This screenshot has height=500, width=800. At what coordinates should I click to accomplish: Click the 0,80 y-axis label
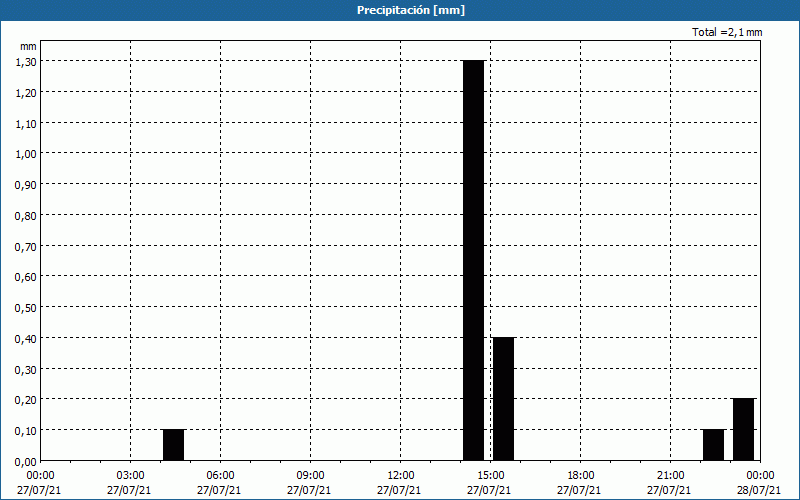[26, 215]
